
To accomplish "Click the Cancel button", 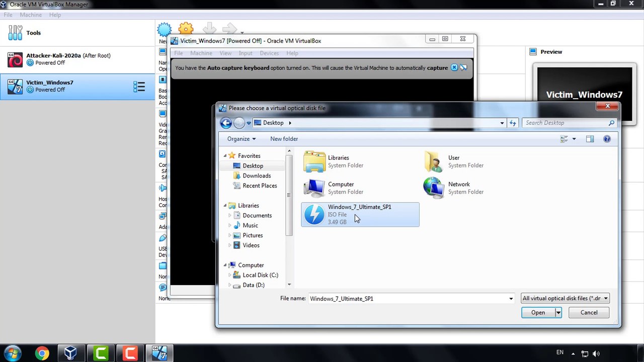I will point(589,313).
